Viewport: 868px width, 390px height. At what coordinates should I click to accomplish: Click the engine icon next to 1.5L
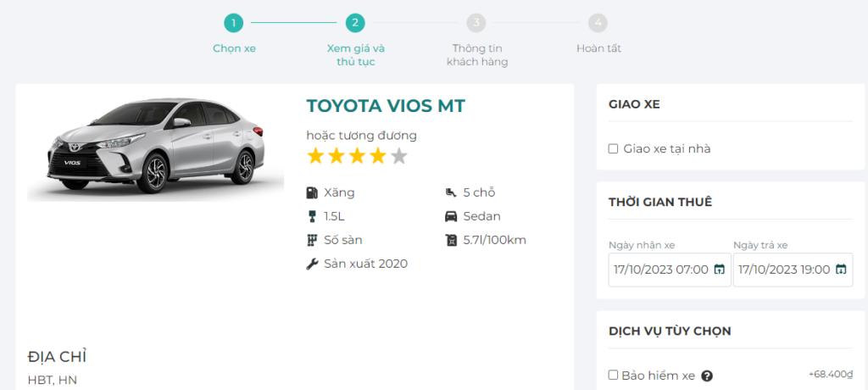point(312,216)
